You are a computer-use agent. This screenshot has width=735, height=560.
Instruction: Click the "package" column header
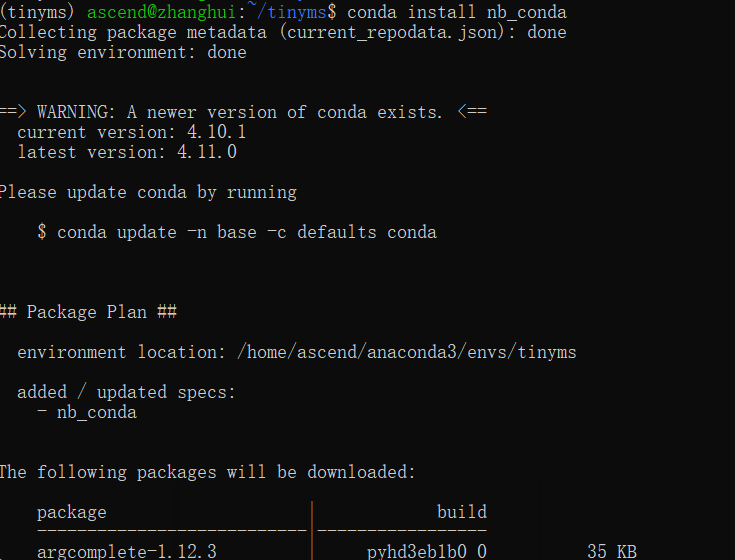click(x=72, y=512)
